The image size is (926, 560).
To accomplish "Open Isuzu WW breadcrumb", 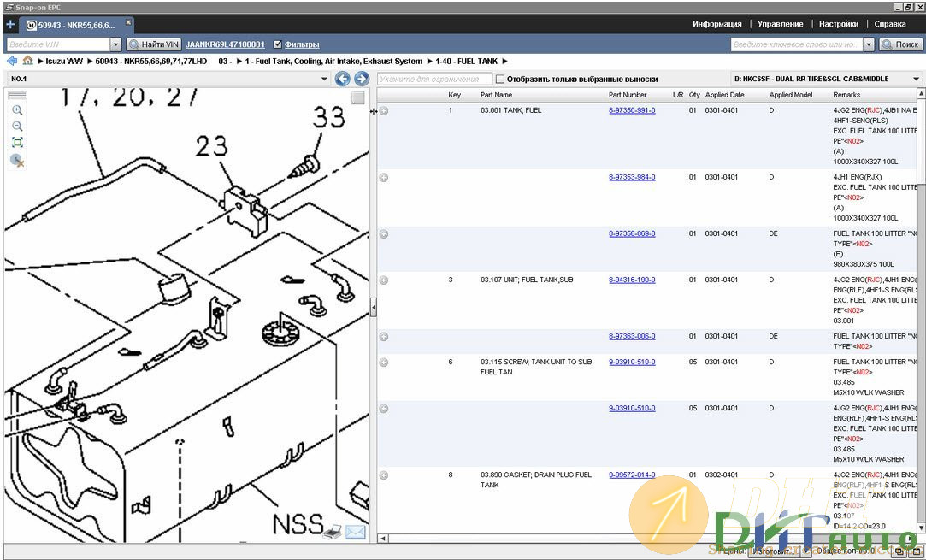I will (64, 61).
